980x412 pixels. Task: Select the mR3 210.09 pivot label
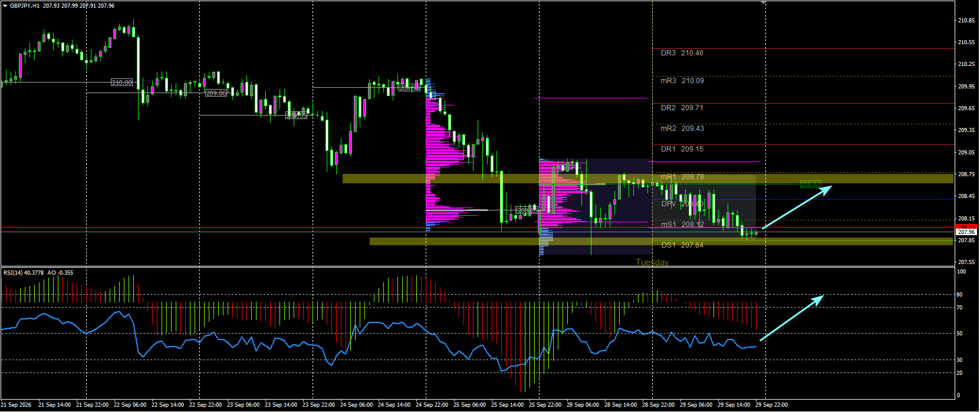point(682,81)
